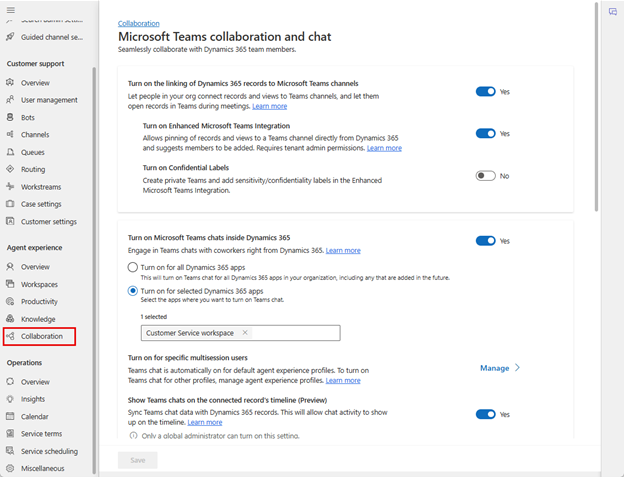Remove Customer Service workspace tag with X

[x=245, y=333]
